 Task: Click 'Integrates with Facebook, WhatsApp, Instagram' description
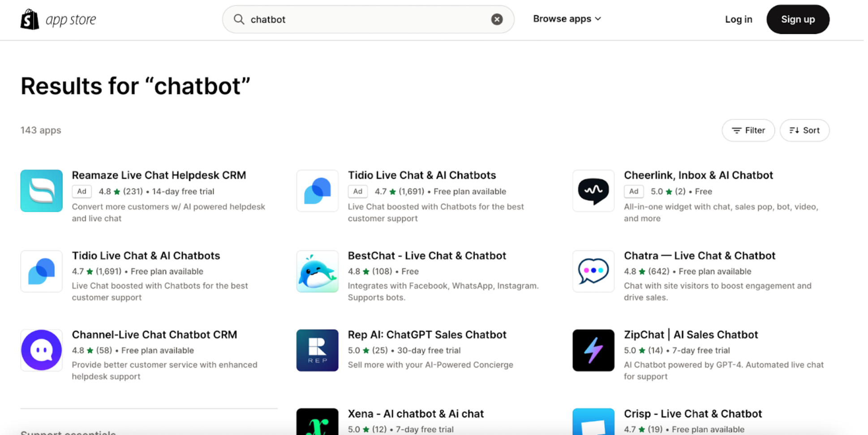(443, 291)
